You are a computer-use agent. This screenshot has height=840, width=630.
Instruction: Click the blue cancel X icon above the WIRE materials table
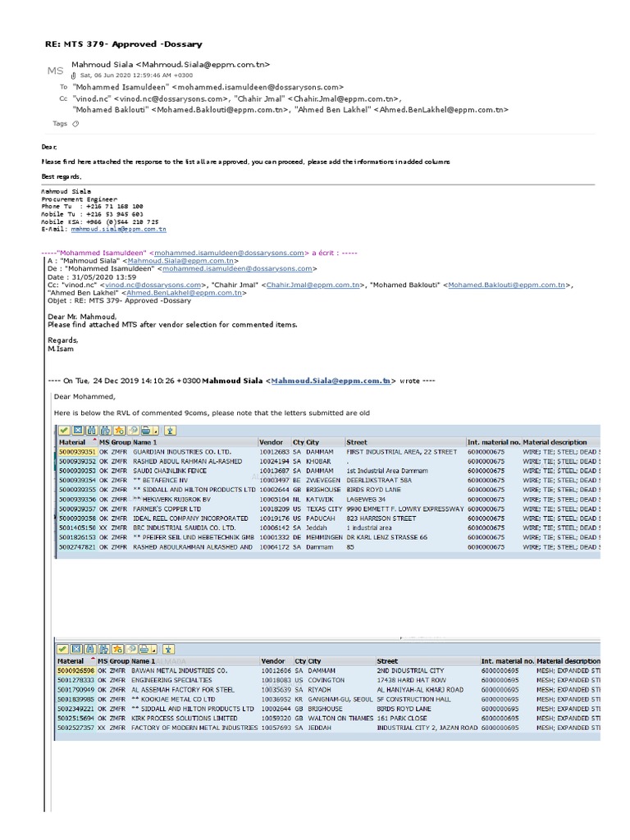(78, 430)
